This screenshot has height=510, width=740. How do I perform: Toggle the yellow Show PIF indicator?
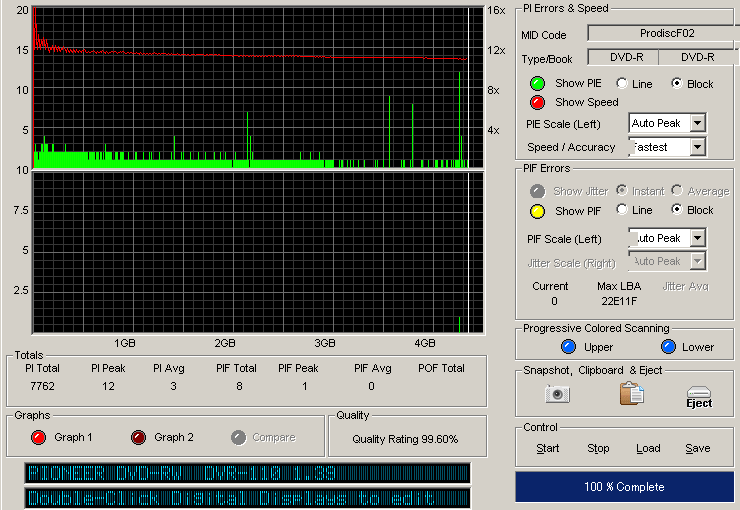tap(537, 211)
